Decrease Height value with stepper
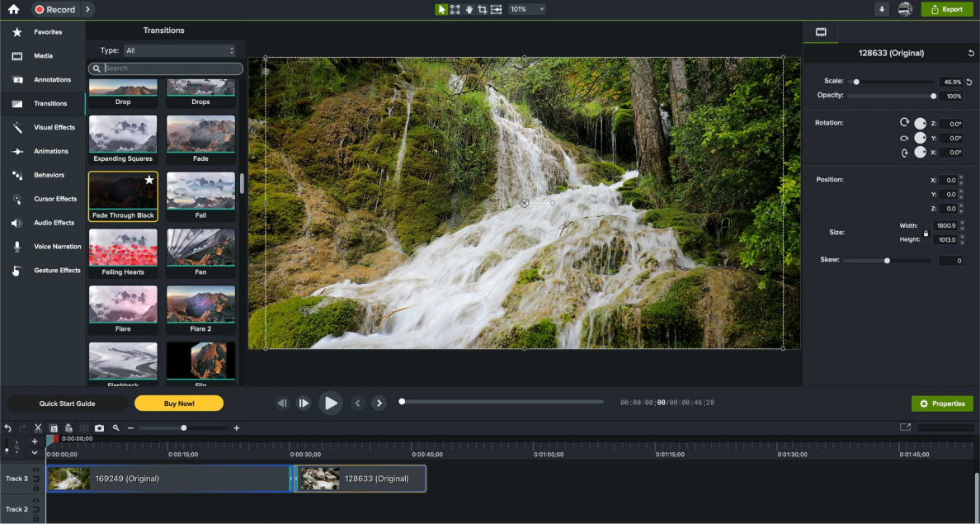This screenshot has width=980, height=524. coord(961,242)
